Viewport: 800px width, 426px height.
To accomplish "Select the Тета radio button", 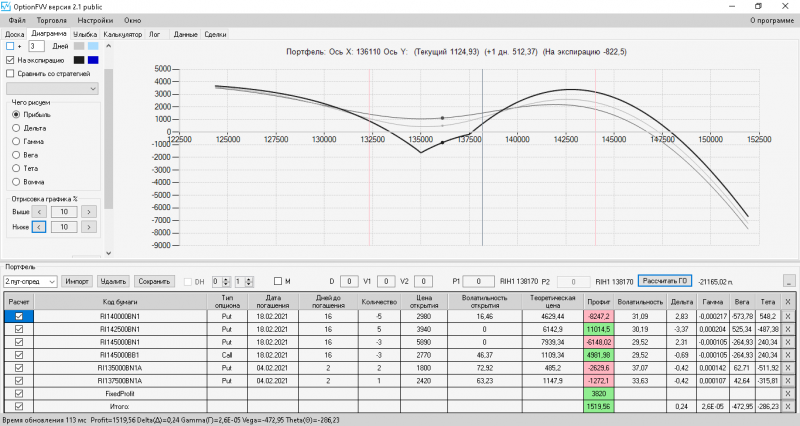I will [x=16, y=168].
